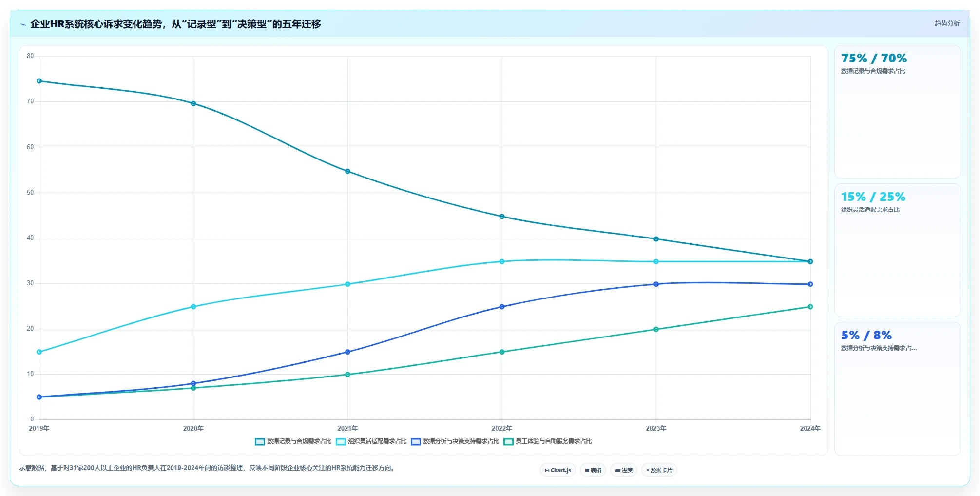Toggle the 组织灵活适配需求占比 legend item
The height and width of the screenshot is (496, 980).
point(371,441)
